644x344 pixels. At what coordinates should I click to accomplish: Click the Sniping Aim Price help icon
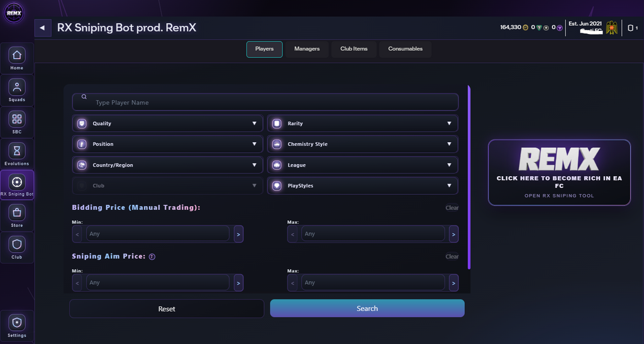pyautogui.click(x=152, y=257)
